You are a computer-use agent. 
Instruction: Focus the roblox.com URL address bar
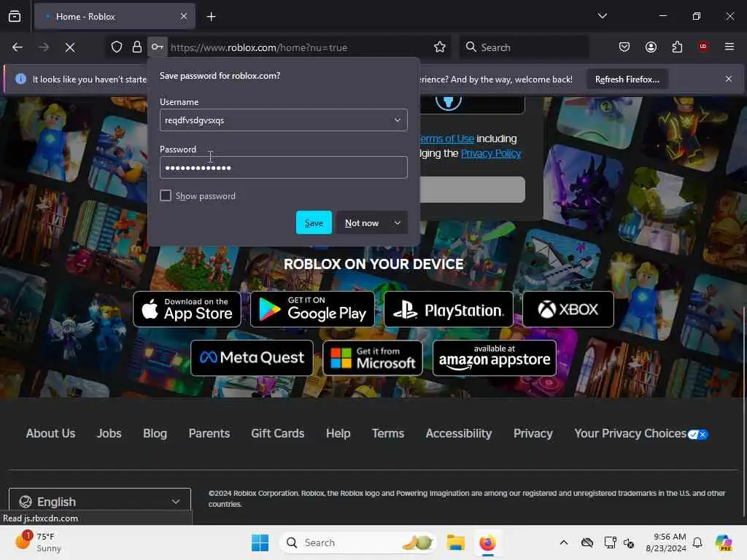[x=300, y=47]
